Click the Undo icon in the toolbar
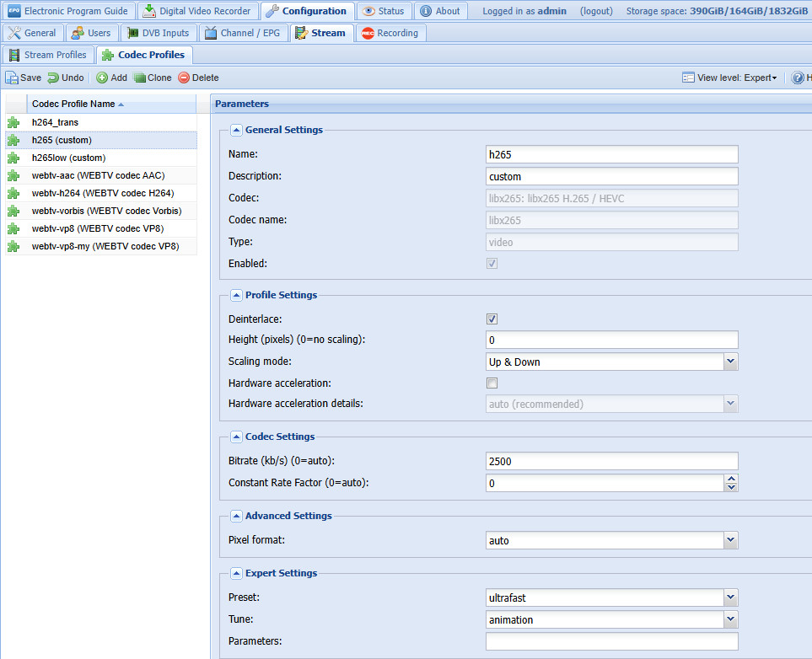The image size is (812, 659). (x=53, y=78)
